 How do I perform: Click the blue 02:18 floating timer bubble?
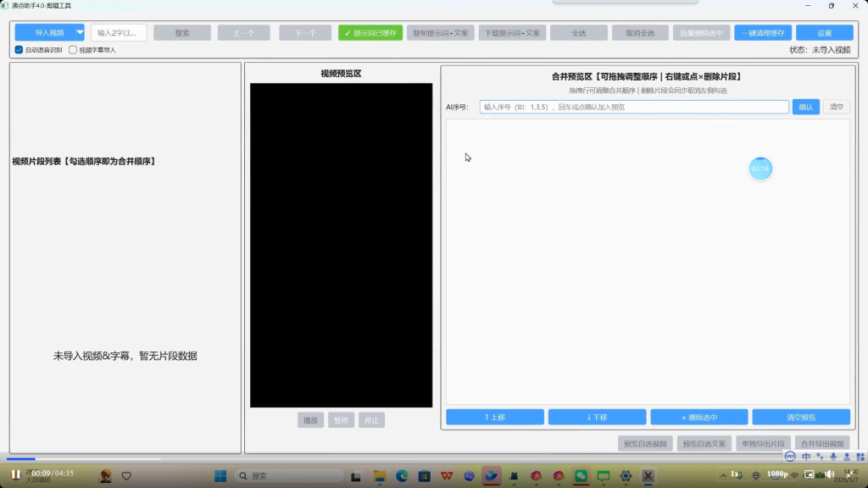(760, 169)
